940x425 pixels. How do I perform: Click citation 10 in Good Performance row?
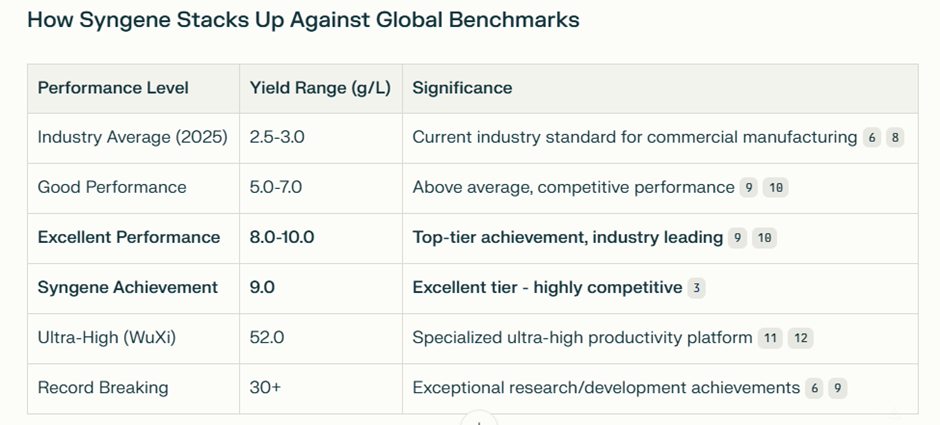[x=775, y=188]
